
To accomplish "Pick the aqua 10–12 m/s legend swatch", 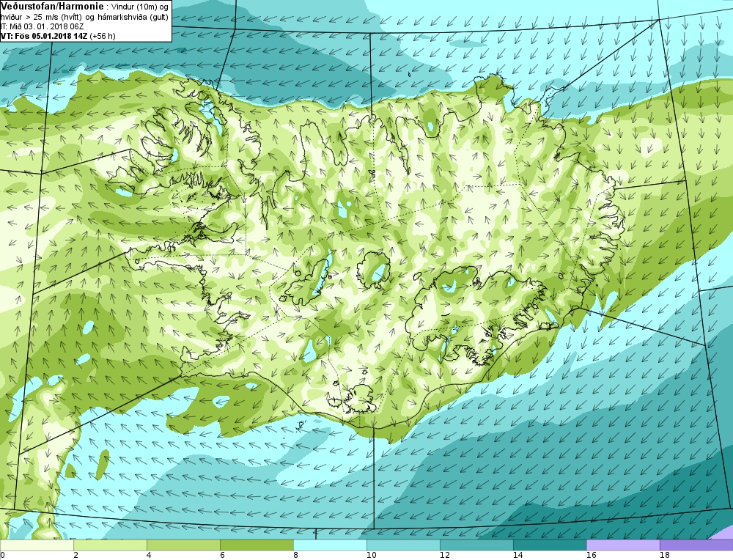I will 403,545.
